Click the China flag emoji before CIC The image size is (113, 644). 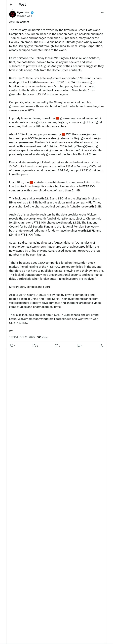click(63, 134)
